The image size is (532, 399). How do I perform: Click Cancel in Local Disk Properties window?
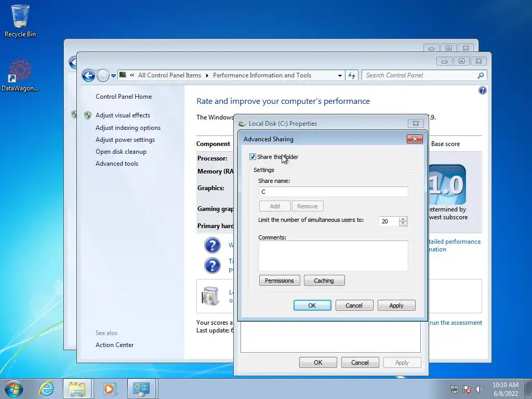tap(360, 362)
